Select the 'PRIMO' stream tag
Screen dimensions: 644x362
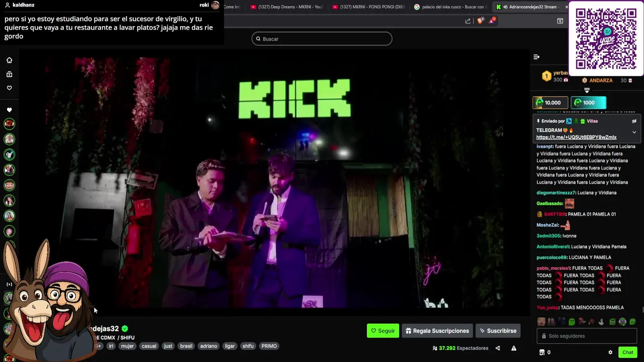269,346
